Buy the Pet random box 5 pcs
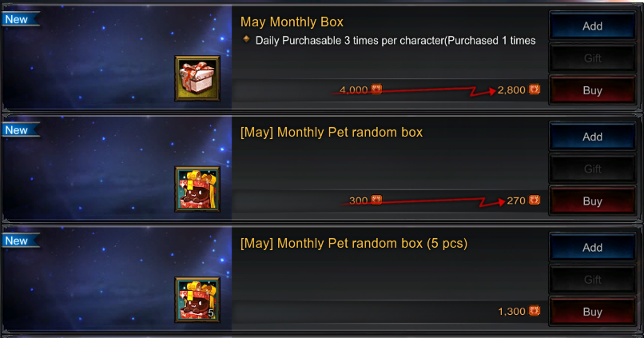The image size is (644, 338). click(x=592, y=312)
